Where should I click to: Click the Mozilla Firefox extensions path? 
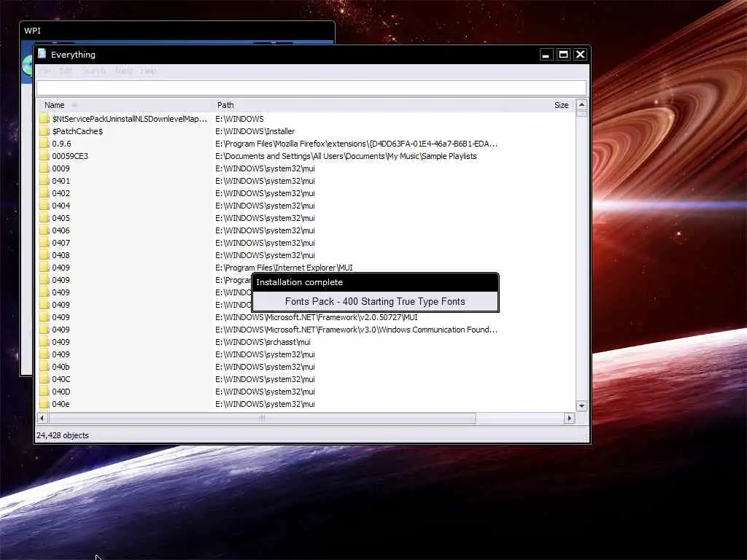[356, 144]
